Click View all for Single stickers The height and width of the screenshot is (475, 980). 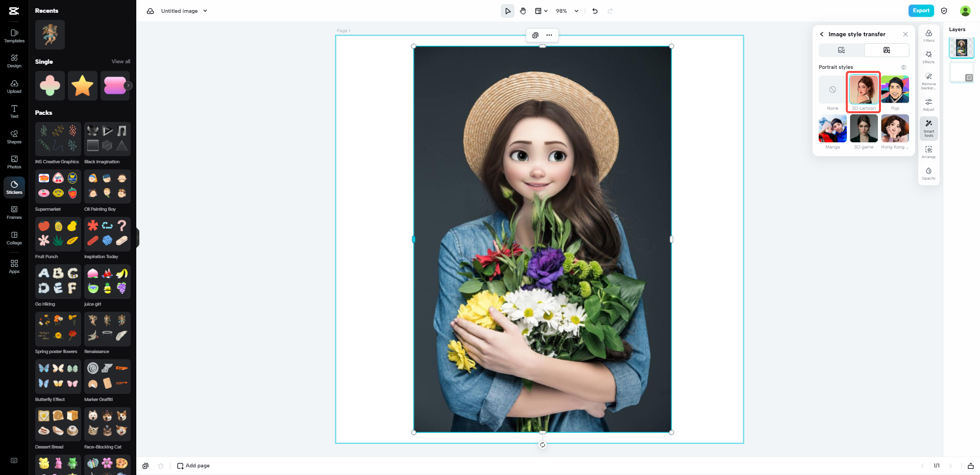(121, 62)
